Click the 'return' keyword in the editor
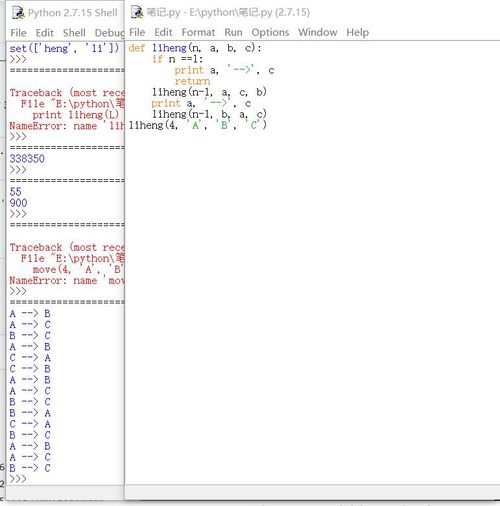 click(192, 81)
